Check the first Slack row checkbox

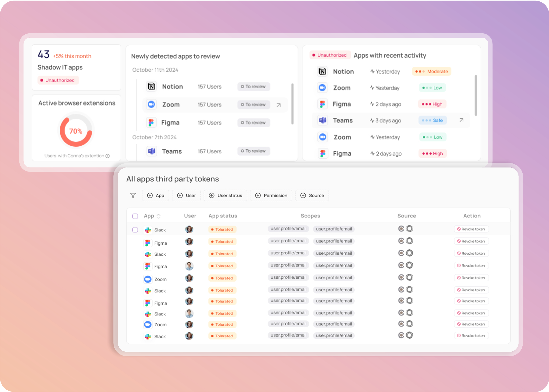click(135, 230)
